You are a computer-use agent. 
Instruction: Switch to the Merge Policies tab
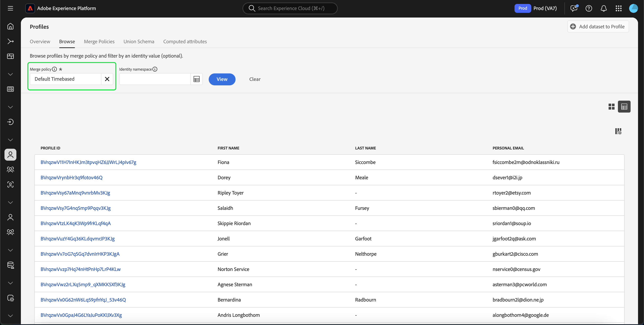99,42
